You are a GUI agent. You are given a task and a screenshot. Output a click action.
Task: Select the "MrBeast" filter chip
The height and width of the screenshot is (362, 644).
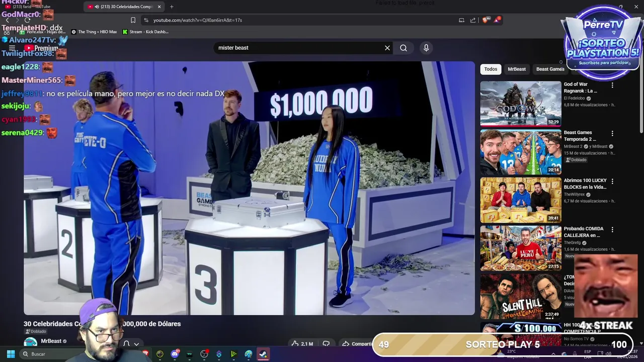[x=517, y=69]
